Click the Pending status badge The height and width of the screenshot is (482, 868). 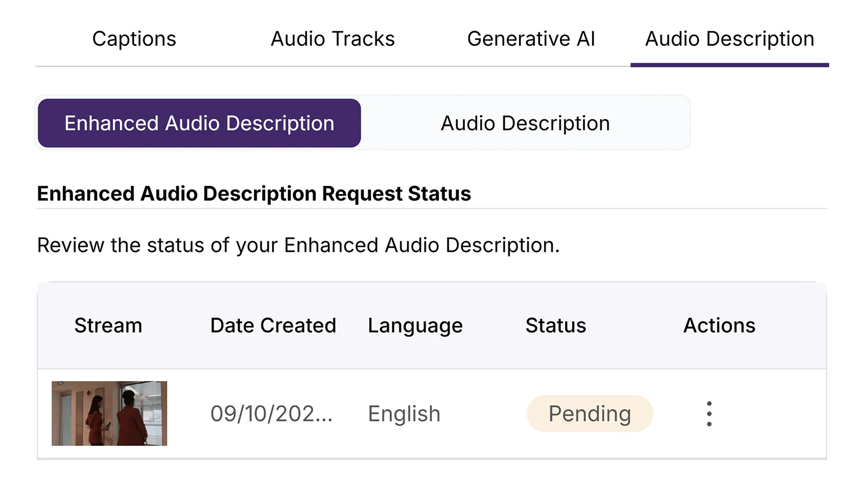pos(589,414)
